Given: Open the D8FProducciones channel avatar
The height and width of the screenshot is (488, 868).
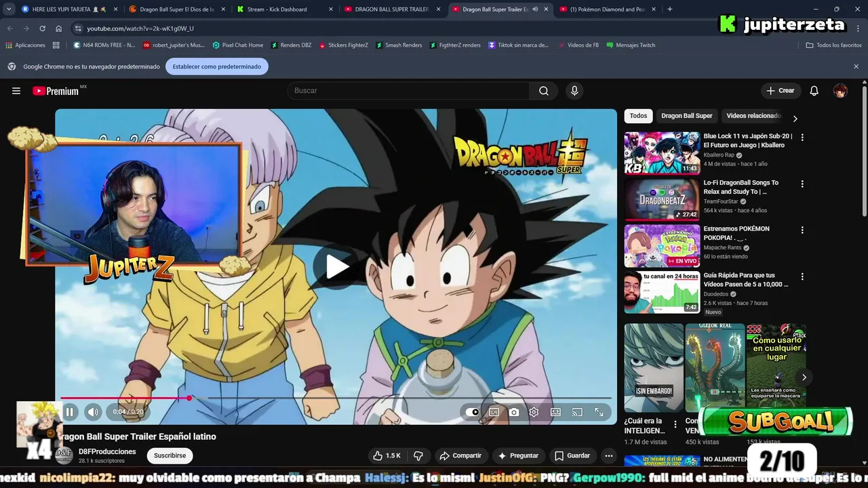Looking at the screenshot, I should 64,455.
